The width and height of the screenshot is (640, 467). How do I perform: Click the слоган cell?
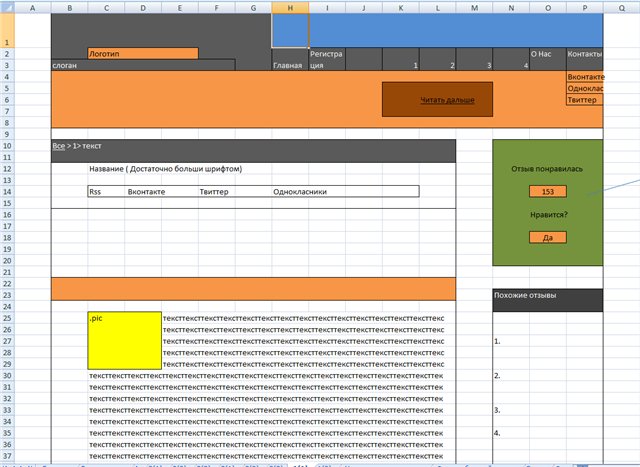pyautogui.click(x=143, y=65)
